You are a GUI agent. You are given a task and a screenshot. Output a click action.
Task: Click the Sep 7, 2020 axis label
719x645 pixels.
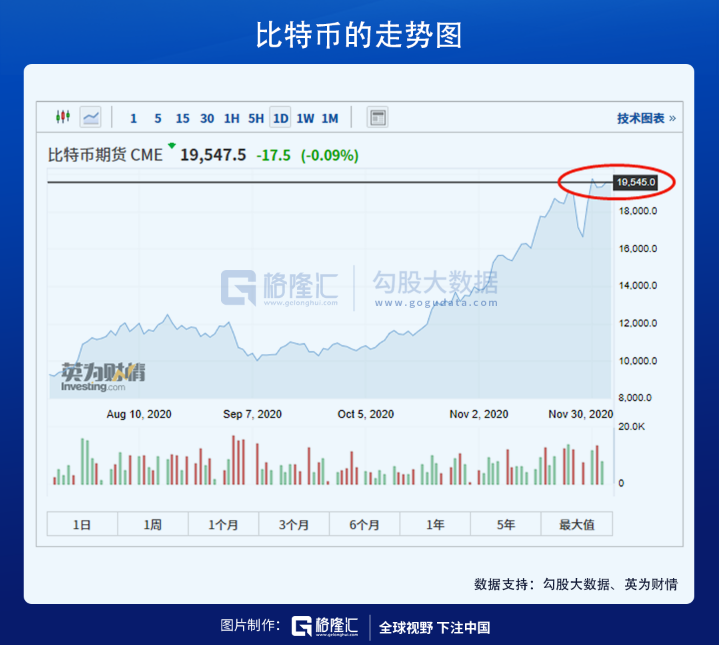252,414
